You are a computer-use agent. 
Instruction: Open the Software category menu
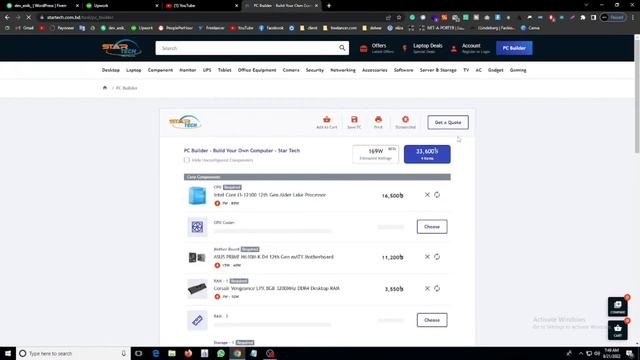coord(403,70)
